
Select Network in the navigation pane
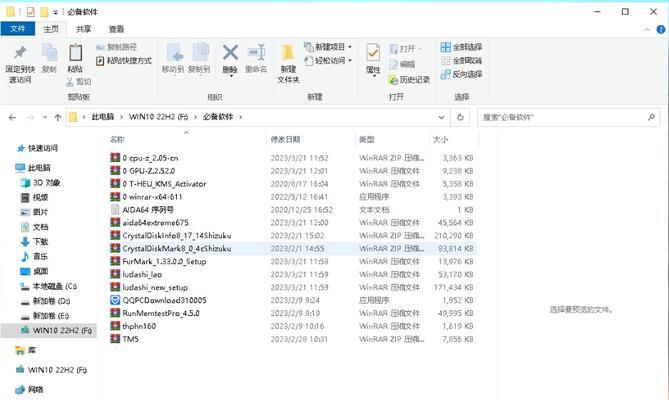[x=30, y=389]
